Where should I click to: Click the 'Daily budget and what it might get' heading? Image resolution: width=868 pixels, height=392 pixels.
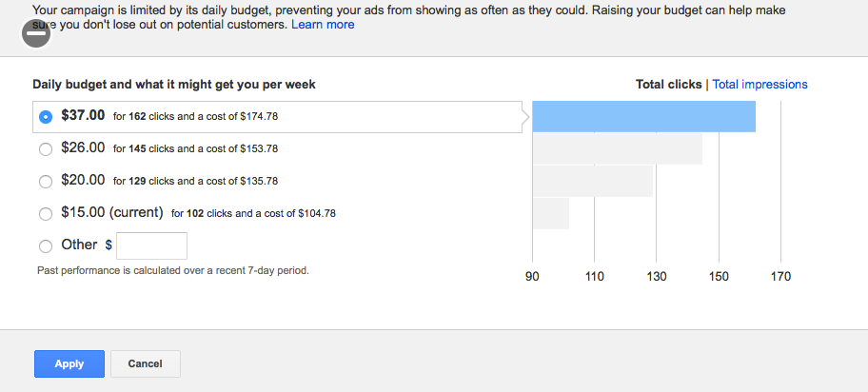pyautogui.click(x=174, y=85)
